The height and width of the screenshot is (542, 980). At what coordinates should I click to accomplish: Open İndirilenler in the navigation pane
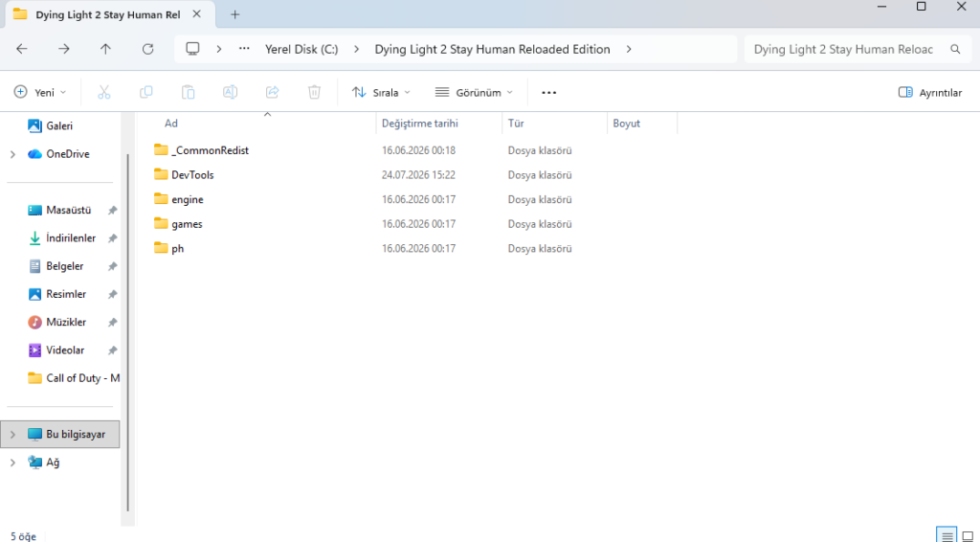71,238
